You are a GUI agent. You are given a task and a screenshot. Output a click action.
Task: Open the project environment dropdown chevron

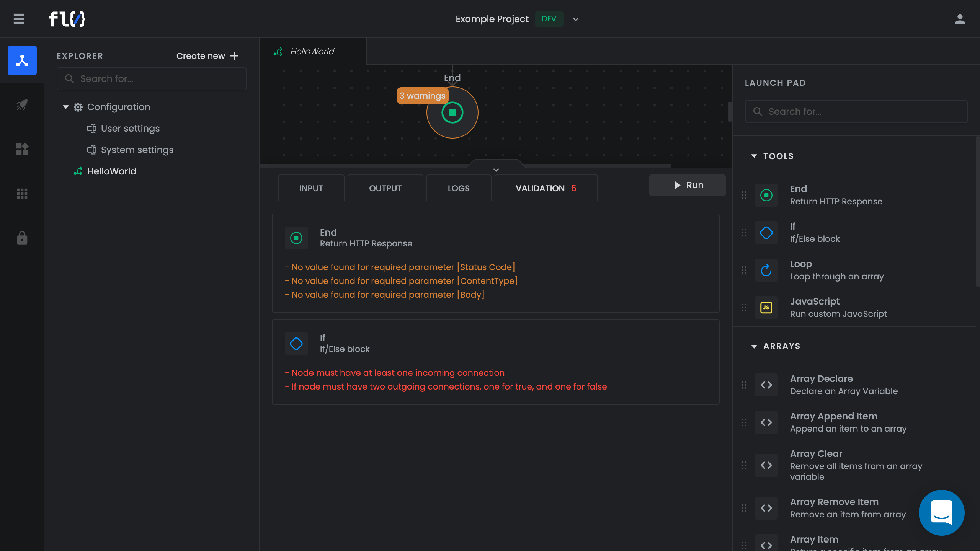[x=575, y=19]
